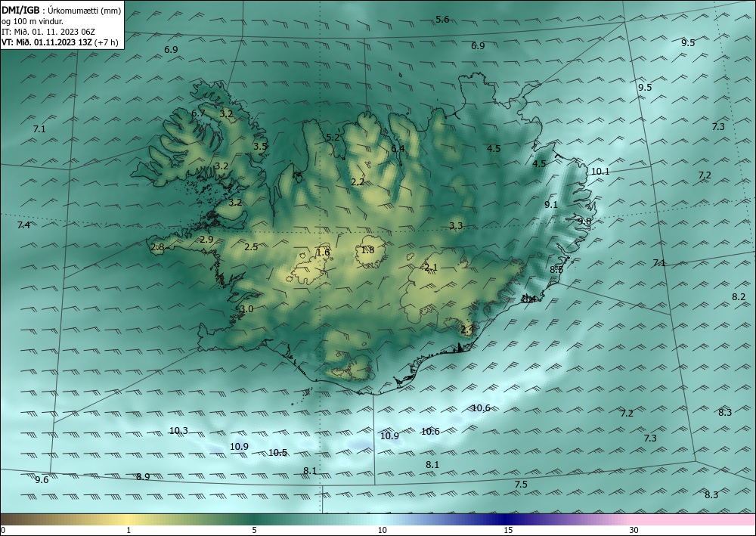The height and width of the screenshot is (536, 756).
Task: Click the 3.5 precipitable water value
Action: [x=260, y=146]
